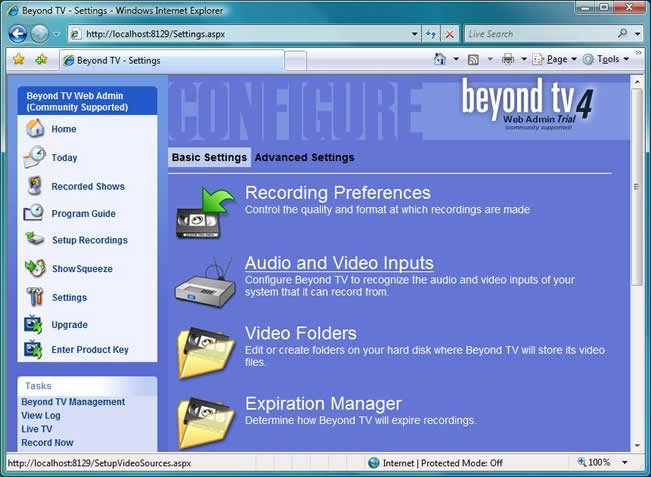Click the RSS feeds icon
The width and height of the screenshot is (651, 477).
tap(473, 60)
